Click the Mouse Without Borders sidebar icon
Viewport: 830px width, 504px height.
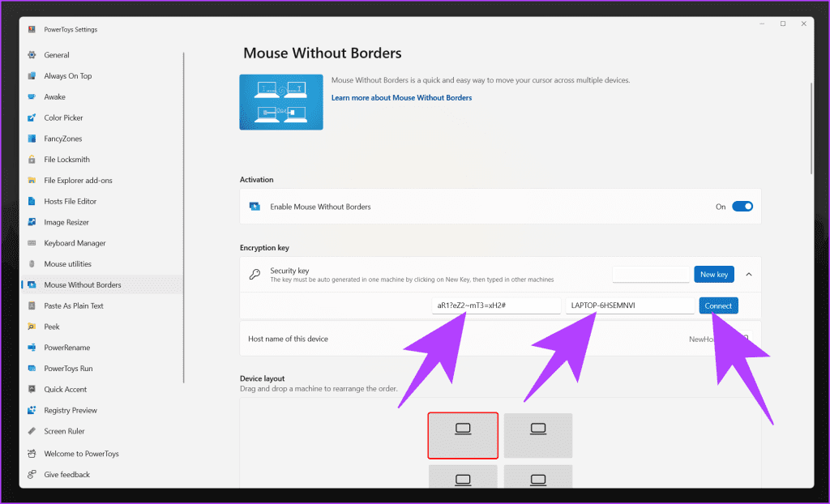(x=32, y=285)
